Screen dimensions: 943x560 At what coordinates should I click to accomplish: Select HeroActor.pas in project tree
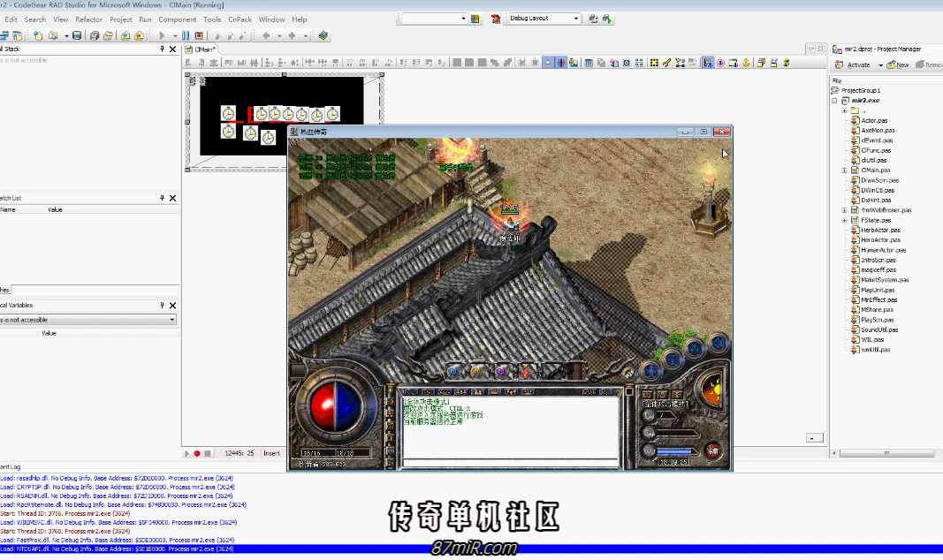pyautogui.click(x=880, y=240)
